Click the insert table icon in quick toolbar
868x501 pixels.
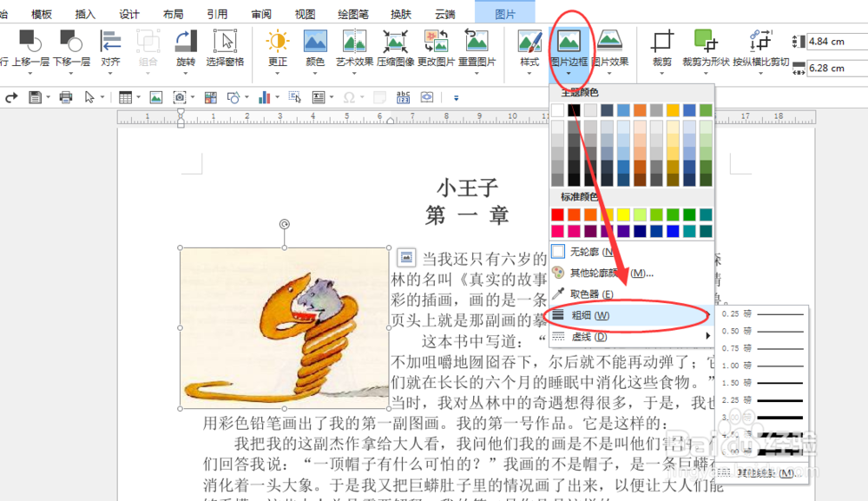[x=125, y=98]
